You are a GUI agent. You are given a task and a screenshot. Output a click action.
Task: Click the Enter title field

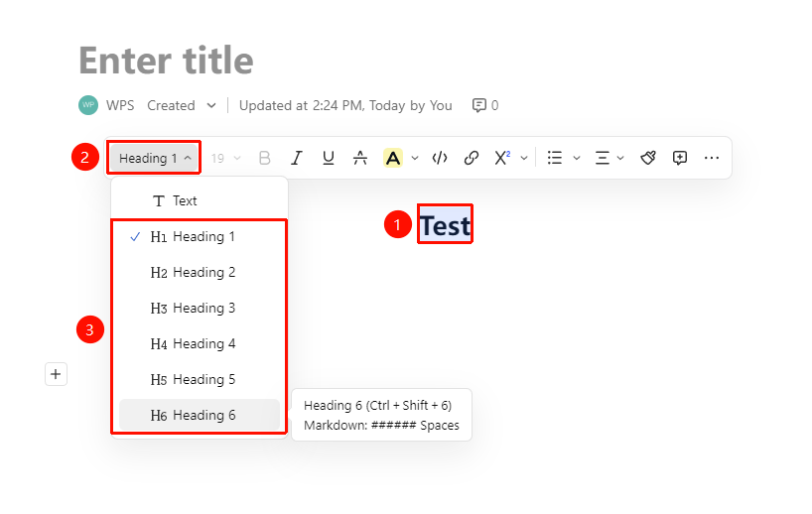click(x=166, y=61)
